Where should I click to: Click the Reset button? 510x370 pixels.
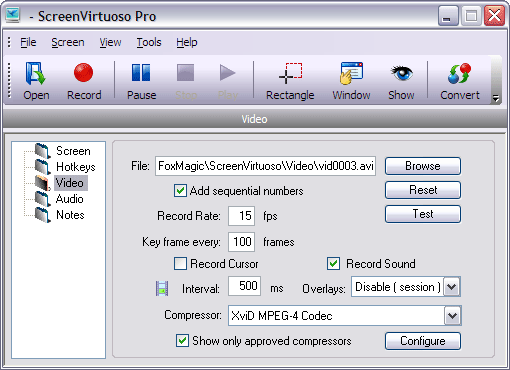click(x=423, y=190)
